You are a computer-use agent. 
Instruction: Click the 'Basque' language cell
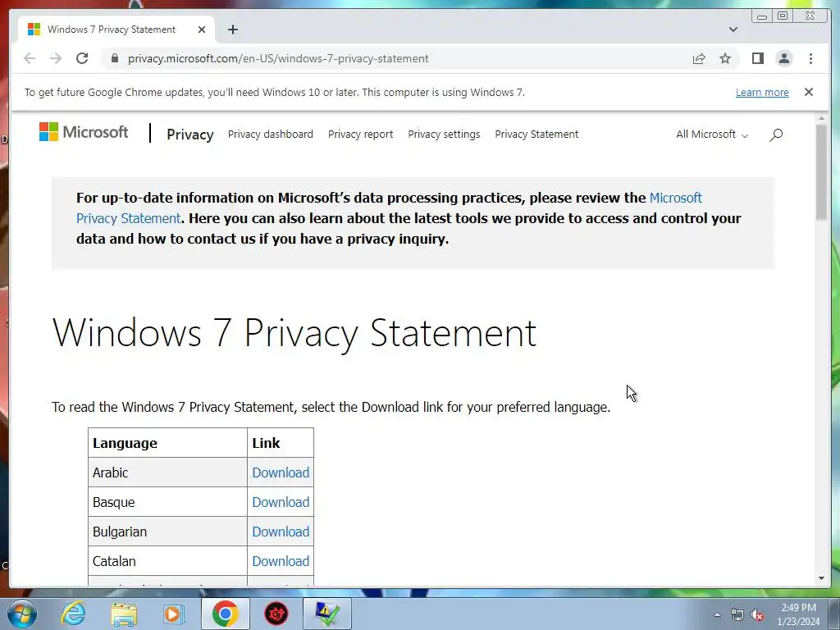tap(167, 502)
